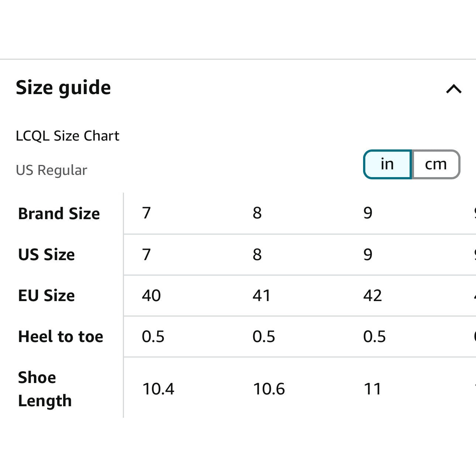Select Brand Size cell 7
Viewport: 476px width, 476px height.
pos(146,213)
